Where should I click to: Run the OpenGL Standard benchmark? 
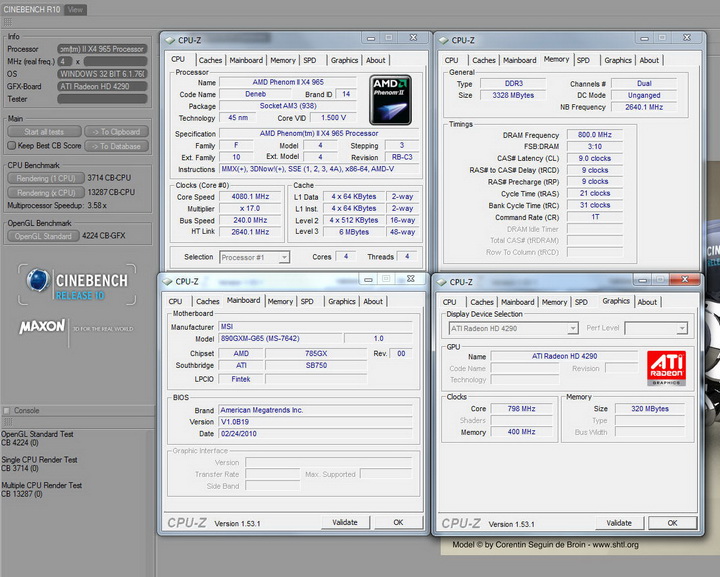tap(43, 236)
